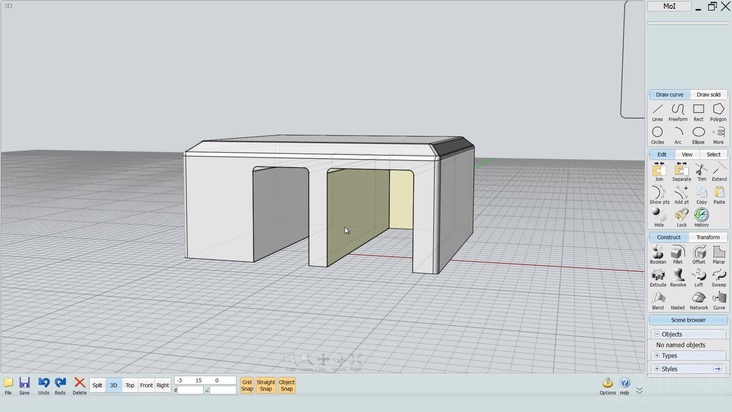Switch to the Front view
Screen dimensions: 732x412
coord(146,385)
